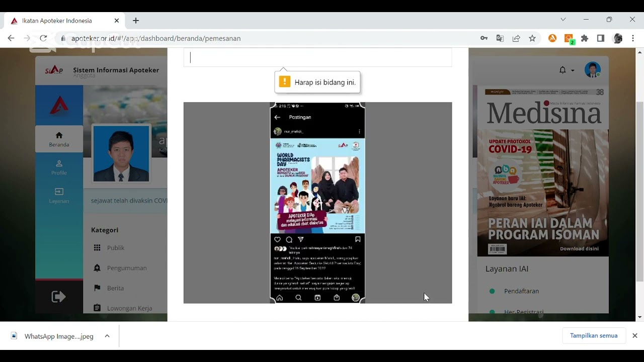Open the user avatar in the header
Image resolution: width=644 pixels, height=362 pixels.
click(593, 70)
